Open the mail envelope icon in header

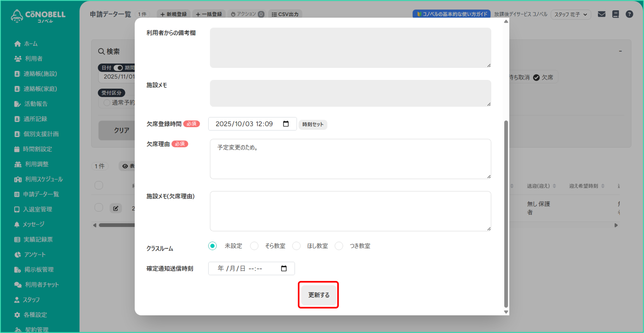pyautogui.click(x=601, y=14)
